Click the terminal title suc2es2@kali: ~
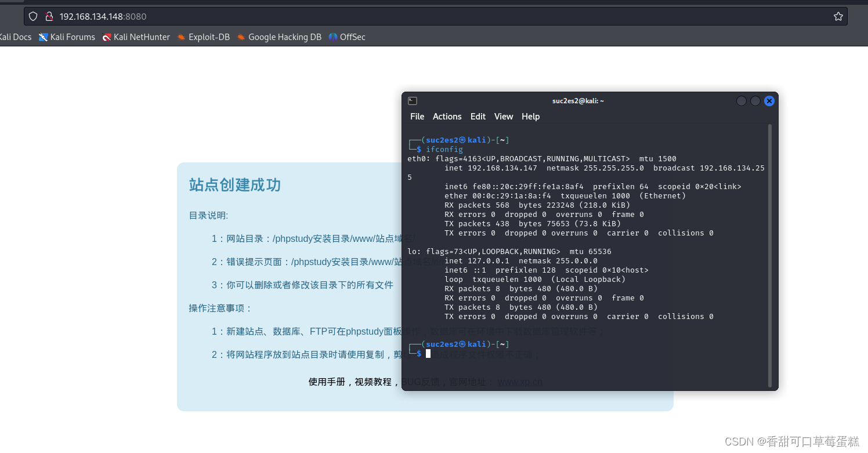 point(578,101)
